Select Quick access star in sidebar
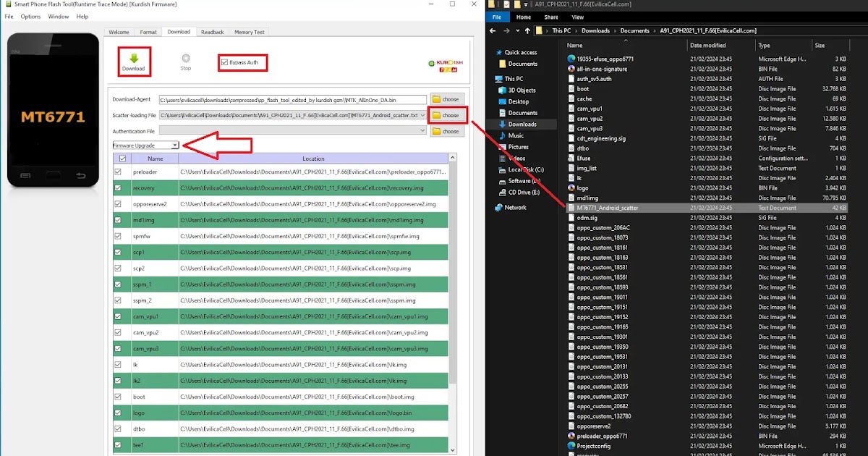The width and height of the screenshot is (868, 456). click(499, 53)
